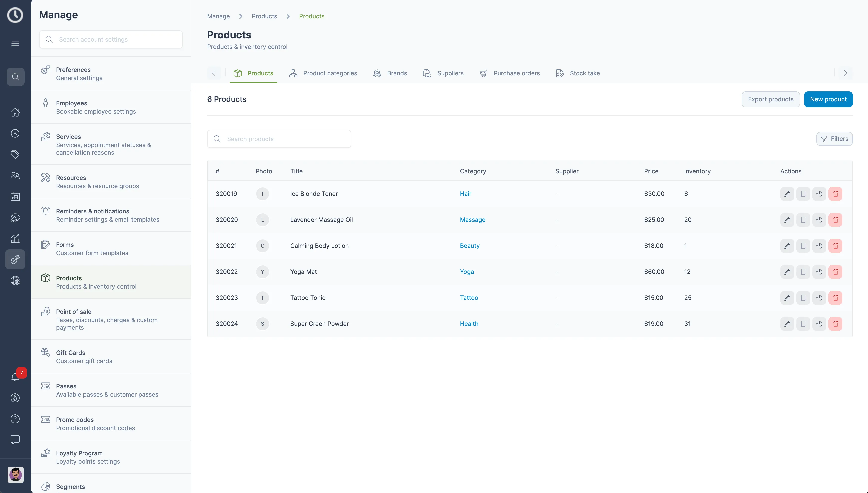
Task: Toggle the hamburger menu in sidebar
Action: click(x=15, y=43)
